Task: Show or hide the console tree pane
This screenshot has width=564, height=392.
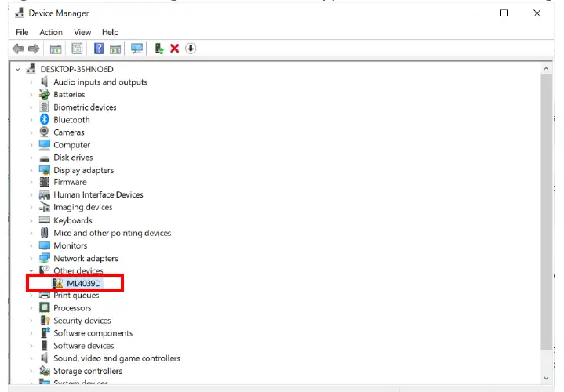Action: (x=56, y=49)
